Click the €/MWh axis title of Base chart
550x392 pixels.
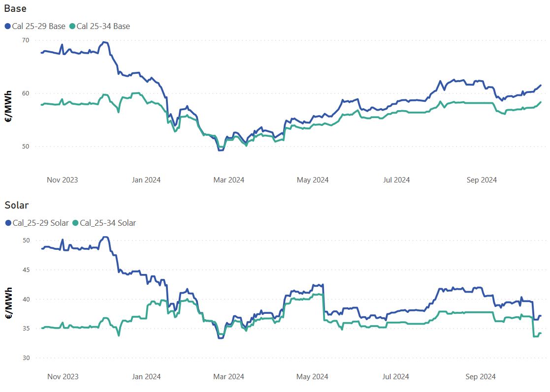click(x=9, y=107)
